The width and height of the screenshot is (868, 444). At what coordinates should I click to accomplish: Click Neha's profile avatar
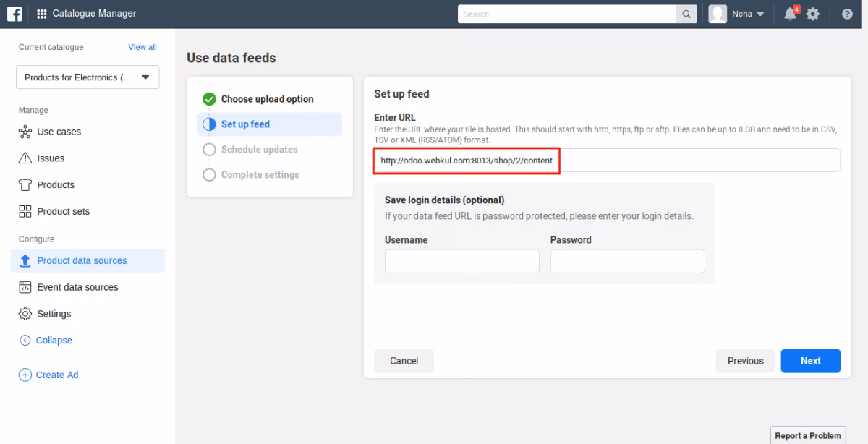click(718, 14)
